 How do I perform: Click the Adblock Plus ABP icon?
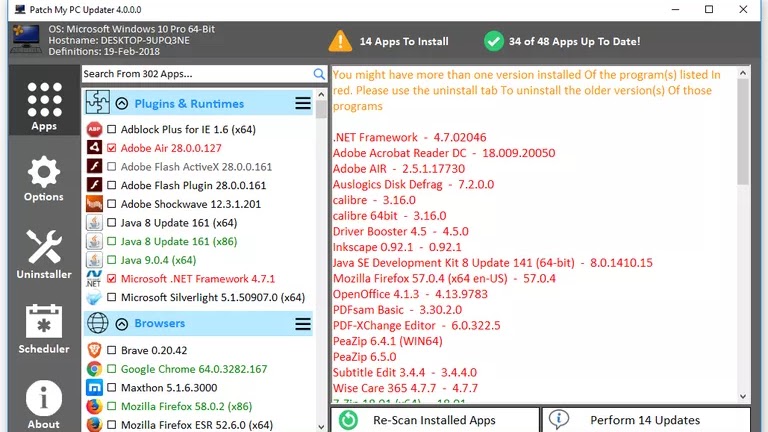click(x=94, y=129)
